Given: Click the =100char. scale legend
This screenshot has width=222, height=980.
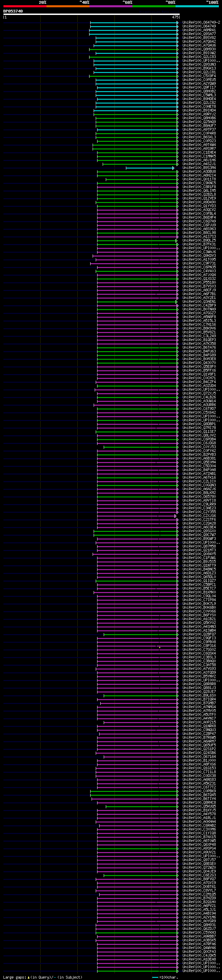Looking at the screenshot, I should (x=165, y=977).
